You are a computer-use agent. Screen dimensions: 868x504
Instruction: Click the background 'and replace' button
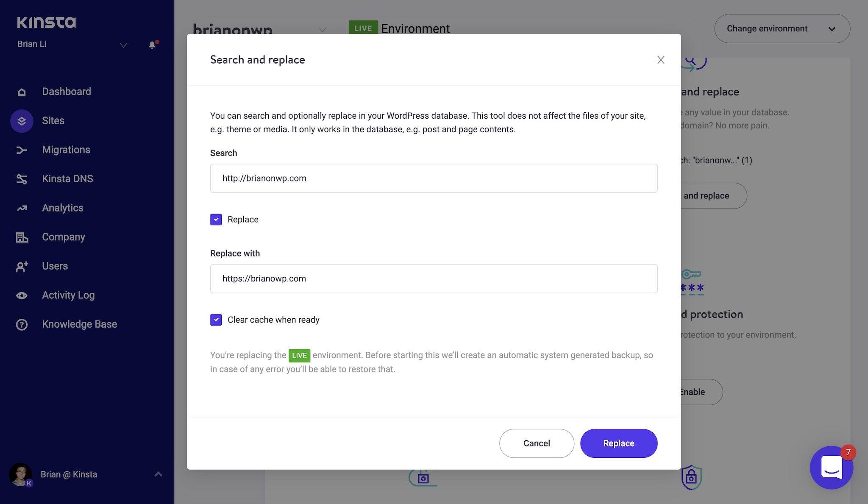pos(714,196)
